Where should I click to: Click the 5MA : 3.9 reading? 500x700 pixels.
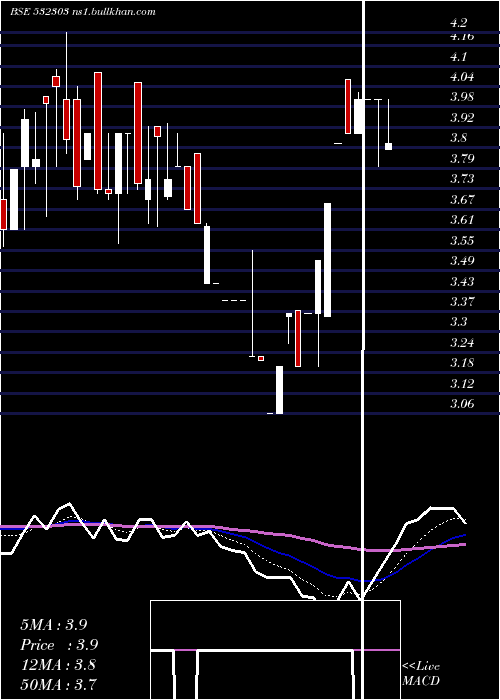pos(54,625)
